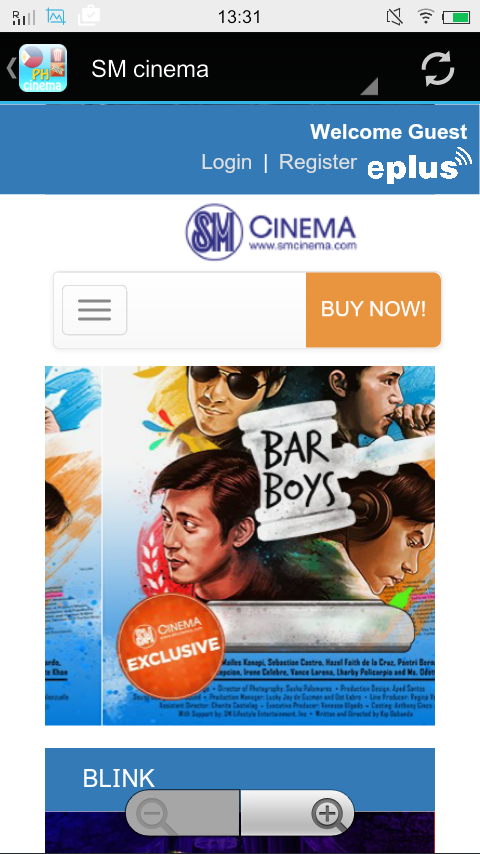Click the eplus logo
Image resolution: width=480 pixels, height=854 pixels.
(420, 165)
